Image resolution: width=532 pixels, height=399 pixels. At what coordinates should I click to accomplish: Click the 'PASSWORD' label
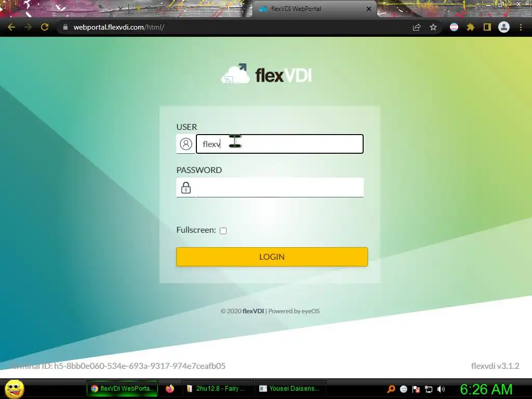(x=199, y=170)
